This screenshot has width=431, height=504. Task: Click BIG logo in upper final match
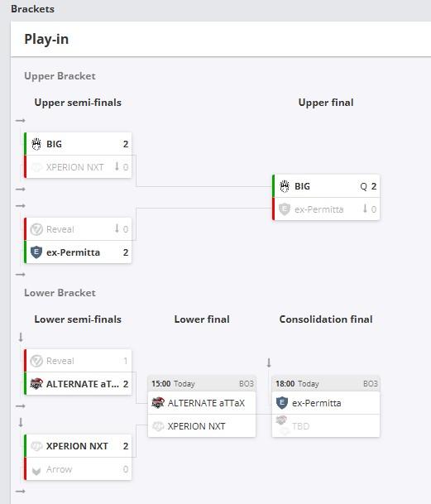[285, 186]
